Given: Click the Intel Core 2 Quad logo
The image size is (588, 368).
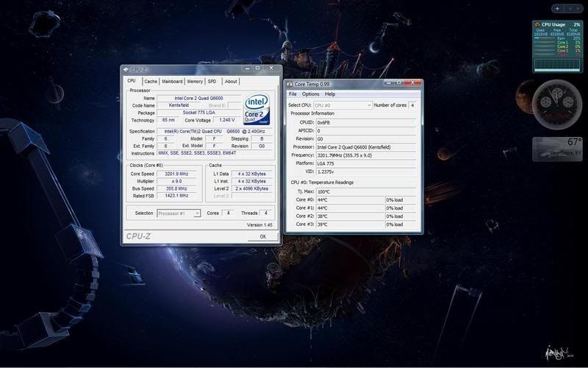Looking at the screenshot, I should click(257, 109).
